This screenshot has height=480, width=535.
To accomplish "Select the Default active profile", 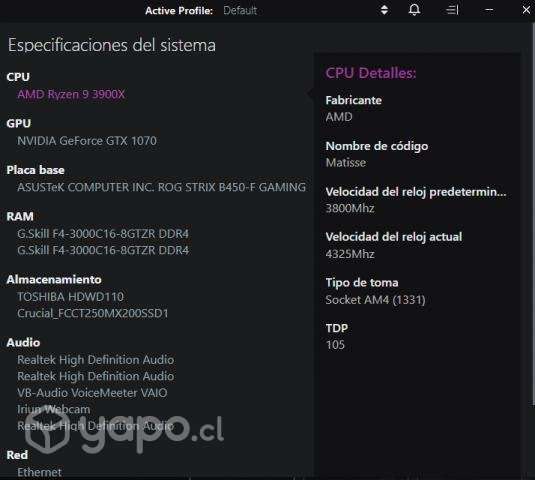I will [x=240, y=11].
